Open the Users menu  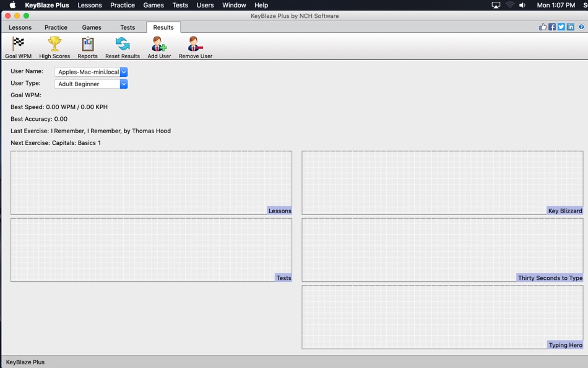click(x=205, y=5)
